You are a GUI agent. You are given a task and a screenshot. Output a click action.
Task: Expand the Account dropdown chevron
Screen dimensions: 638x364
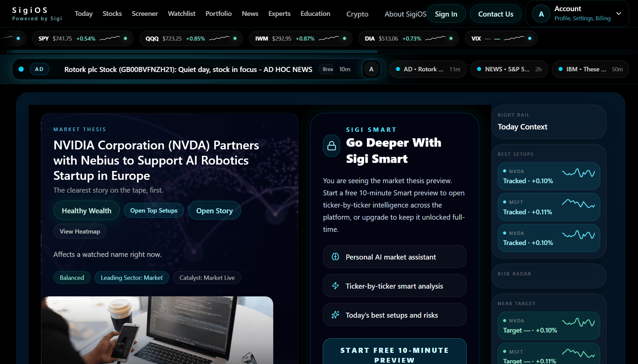point(619,14)
